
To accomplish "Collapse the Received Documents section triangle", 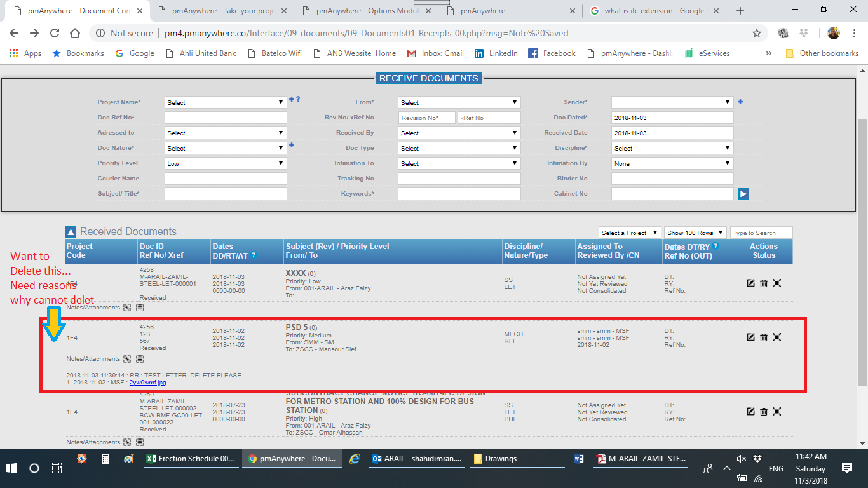I will tap(71, 232).
